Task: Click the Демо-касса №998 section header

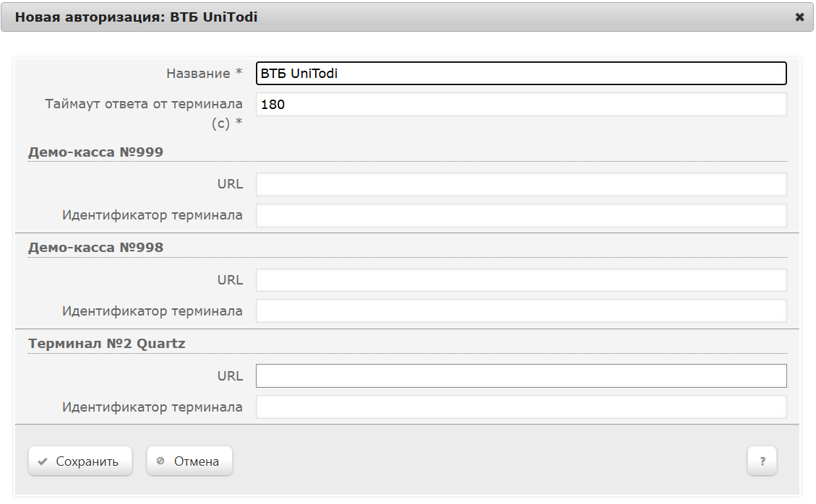Action: [x=95, y=248]
